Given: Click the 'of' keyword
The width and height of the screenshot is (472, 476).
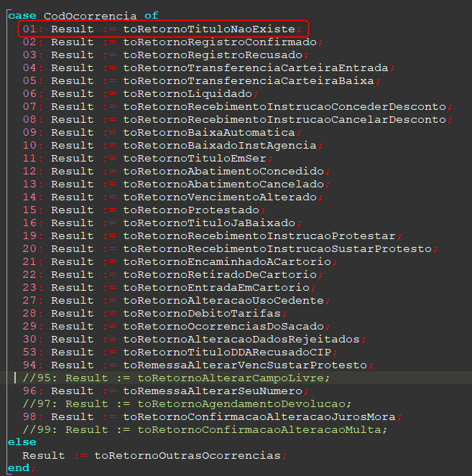Looking at the screenshot, I should (152, 16).
